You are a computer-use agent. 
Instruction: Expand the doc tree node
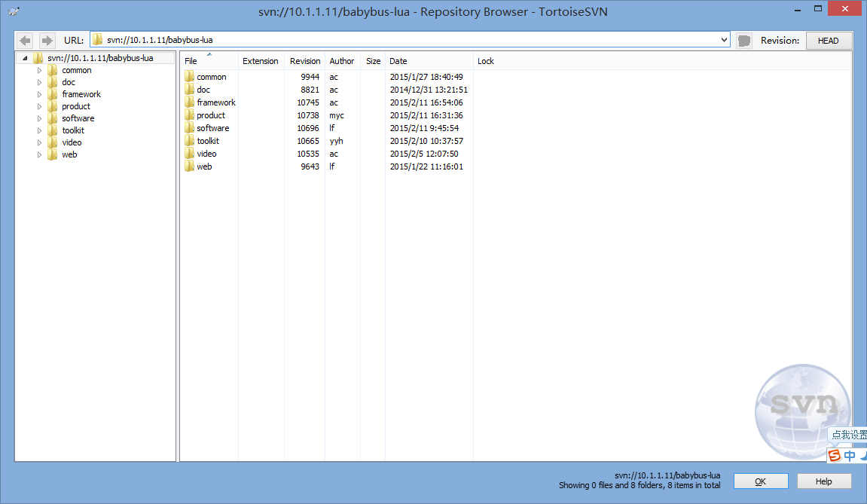click(39, 82)
